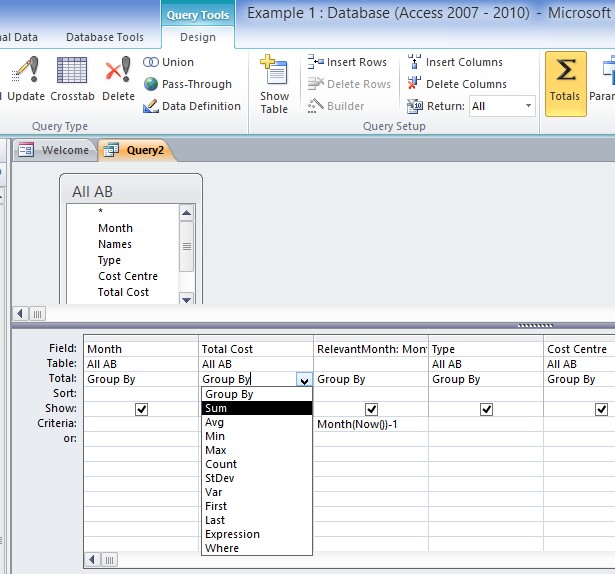Click the All AB field list scroll-down arrow
Viewport: 615px width, 574px height.
186,299
